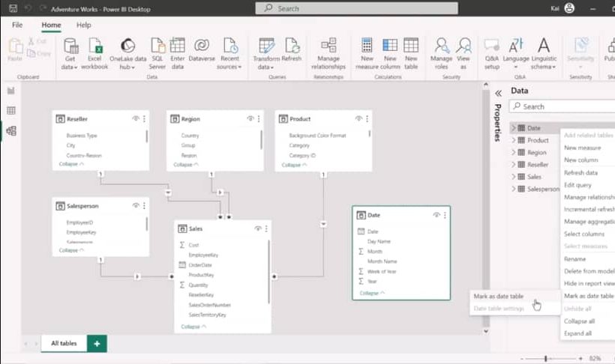Open the Dataverse connector
The height and width of the screenshot is (364, 615).
click(202, 50)
